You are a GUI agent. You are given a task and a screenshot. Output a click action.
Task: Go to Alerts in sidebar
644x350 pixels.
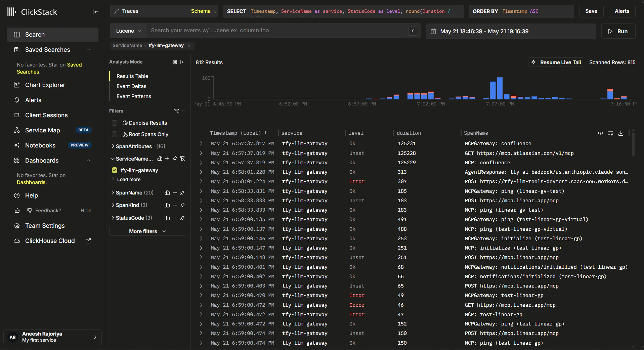(x=33, y=100)
